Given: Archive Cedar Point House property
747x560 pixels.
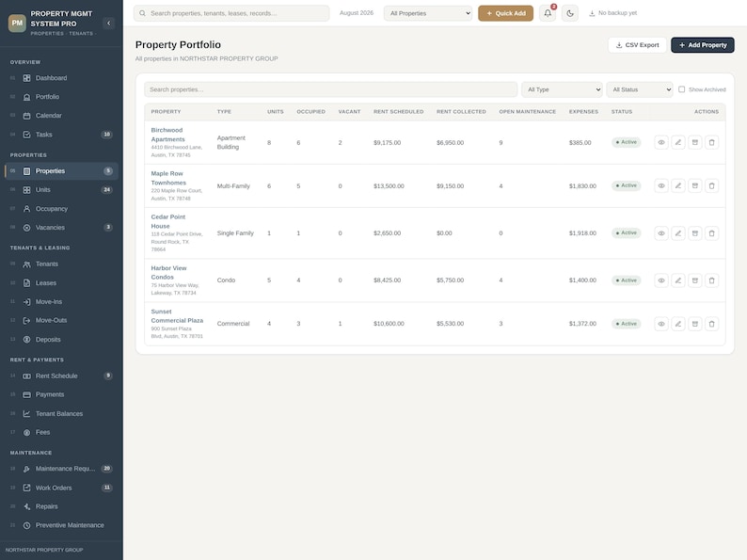Looking at the screenshot, I should click(x=695, y=233).
